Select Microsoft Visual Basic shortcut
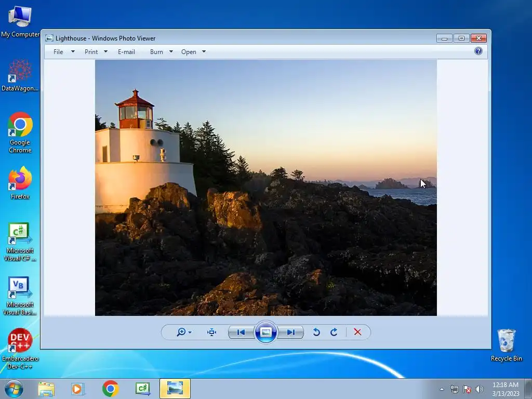Image resolution: width=532 pixels, height=399 pixels. [20, 296]
